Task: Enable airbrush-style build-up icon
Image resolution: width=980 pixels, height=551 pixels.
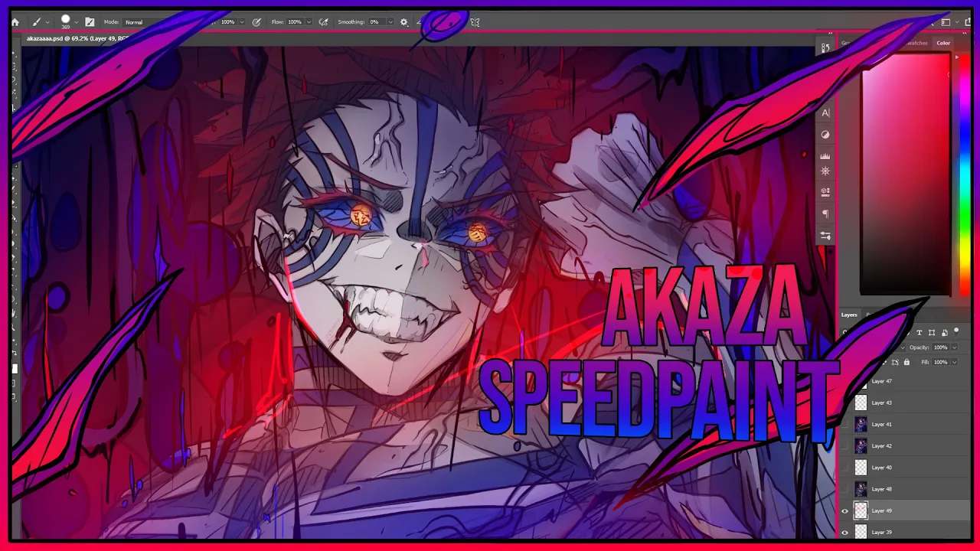Action: [324, 22]
